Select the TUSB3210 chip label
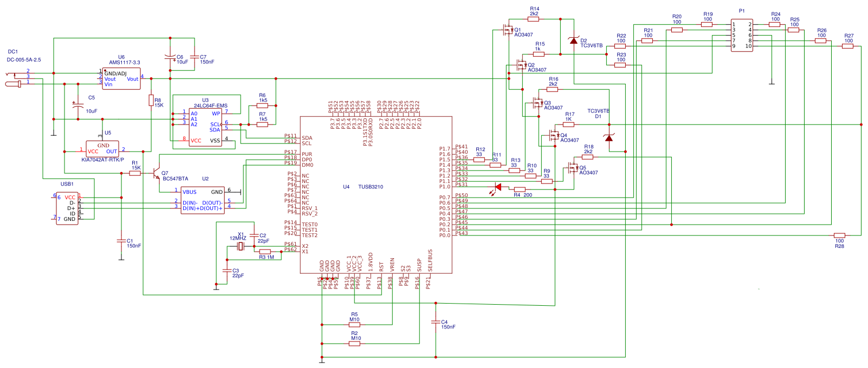This screenshot has width=868, height=368. point(371,187)
